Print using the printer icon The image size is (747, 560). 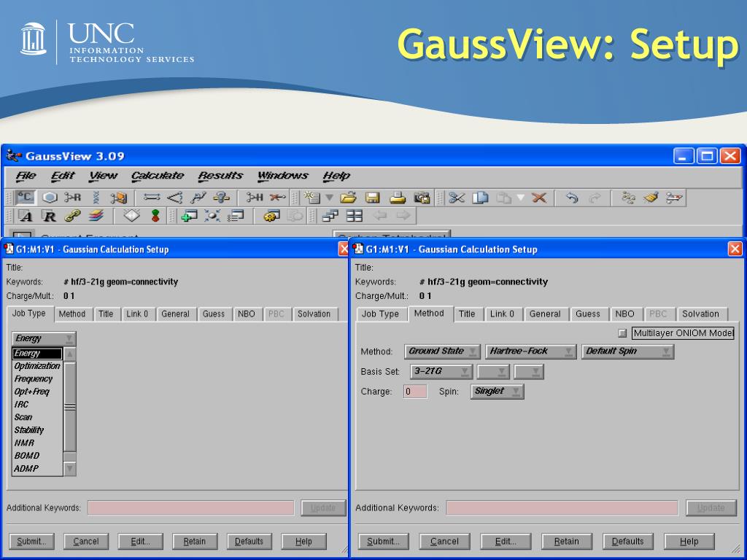click(398, 197)
